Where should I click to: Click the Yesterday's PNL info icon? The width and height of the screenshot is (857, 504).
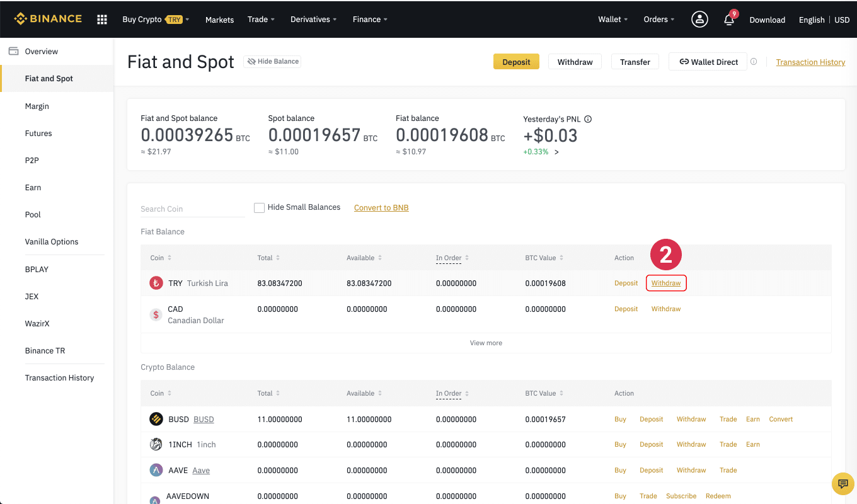tap(588, 118)
